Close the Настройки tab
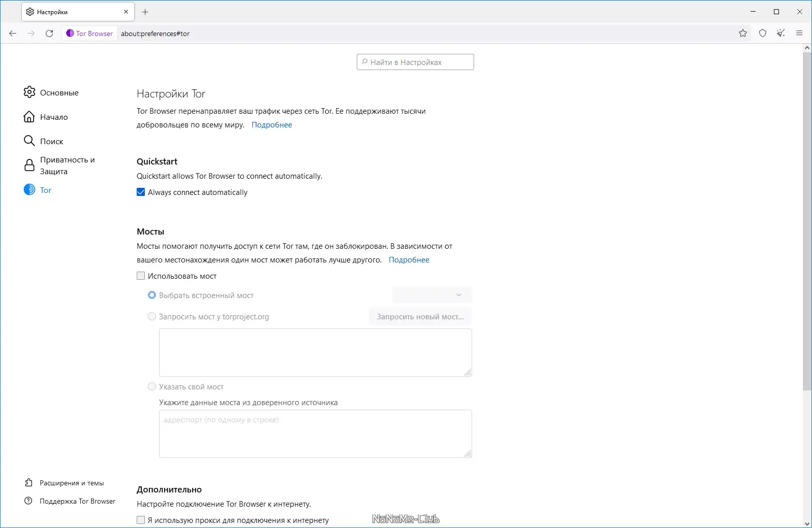Viewport: 812px width, 528px height. pyautogui.click(x=126, y=12)
